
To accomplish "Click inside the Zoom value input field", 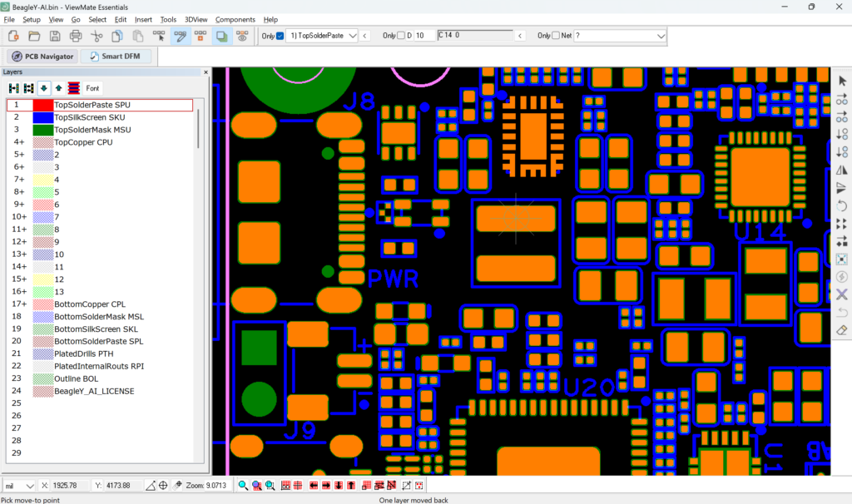I will [x=218, y=485].
